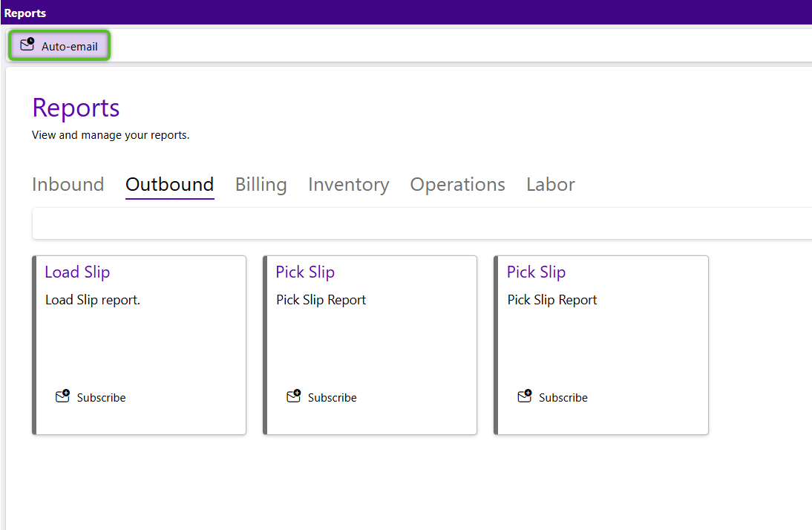Subscribe to the Load Slip report
812x530 pixels.
pyautogui.click(x=101, y=398)
